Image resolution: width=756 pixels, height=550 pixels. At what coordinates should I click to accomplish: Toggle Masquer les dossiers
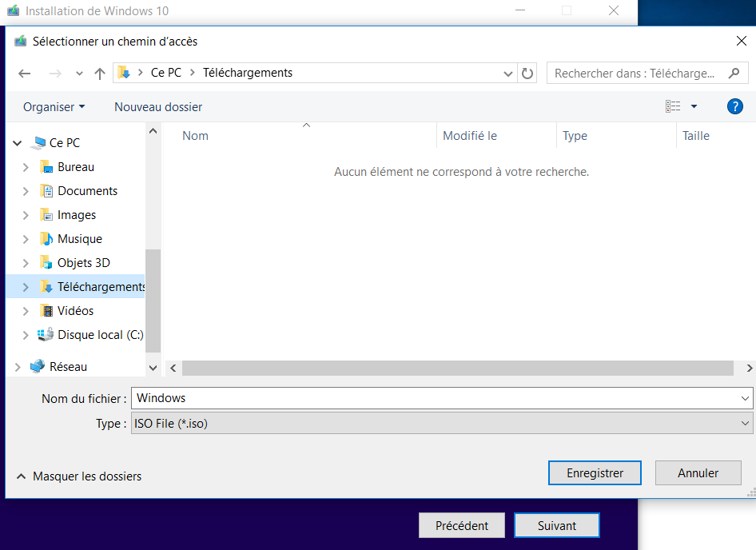point(79,476)
